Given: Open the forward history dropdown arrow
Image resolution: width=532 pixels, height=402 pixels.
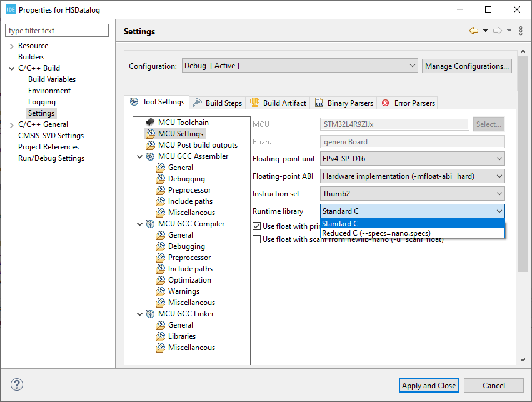Looking at the screenshot, I should 509,31.
